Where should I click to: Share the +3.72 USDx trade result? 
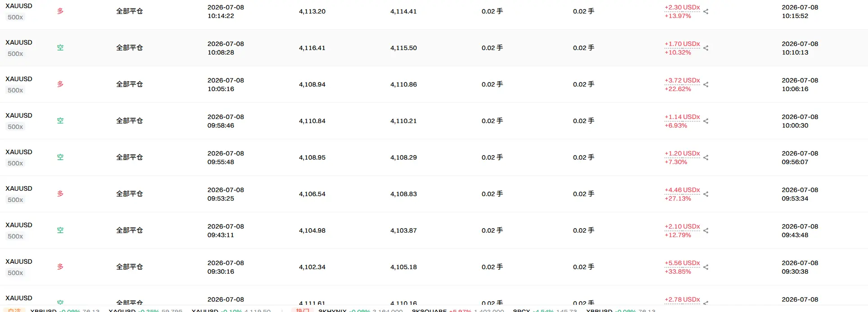point(705,85)
